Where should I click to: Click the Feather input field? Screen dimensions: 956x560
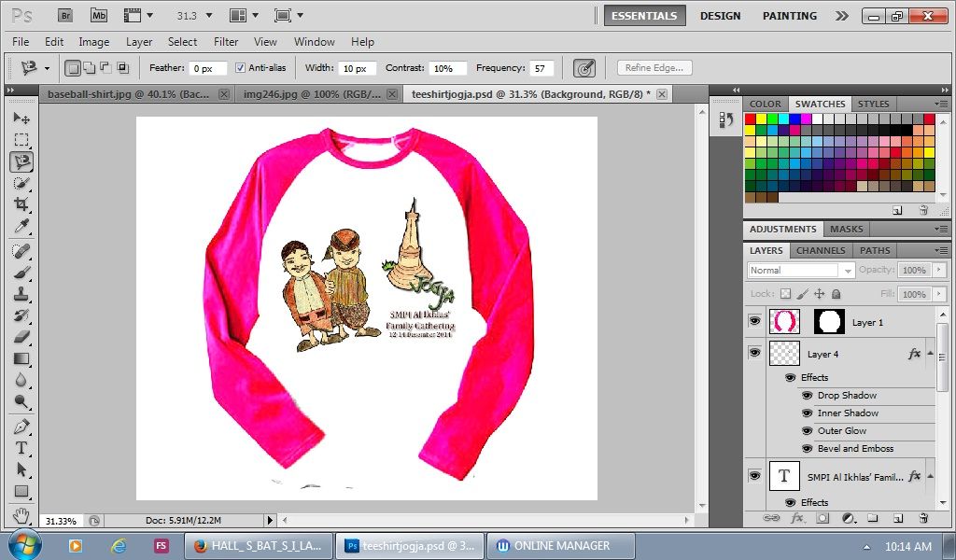pos(208,68)
